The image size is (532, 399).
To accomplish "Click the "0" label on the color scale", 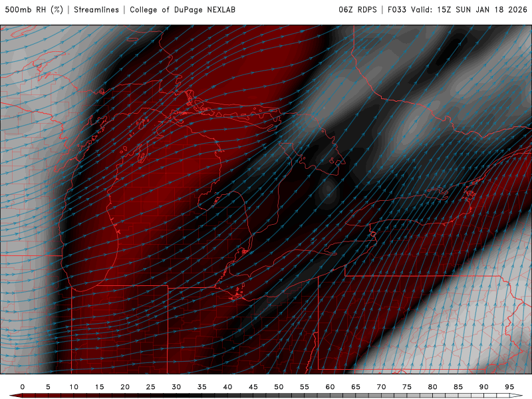I will click(23, 387).
